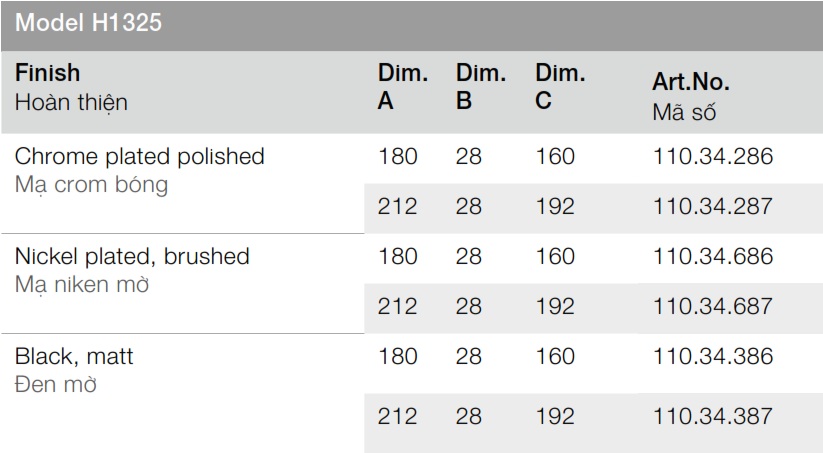Select the Mã số header subtitle

684,111
